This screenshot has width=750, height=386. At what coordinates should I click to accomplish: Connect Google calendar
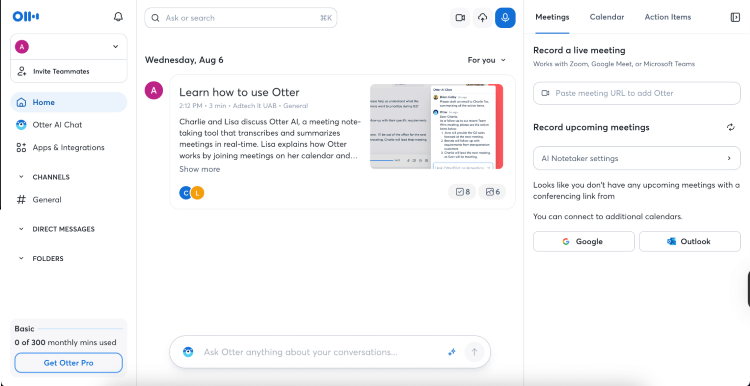[x=584, y=242]
